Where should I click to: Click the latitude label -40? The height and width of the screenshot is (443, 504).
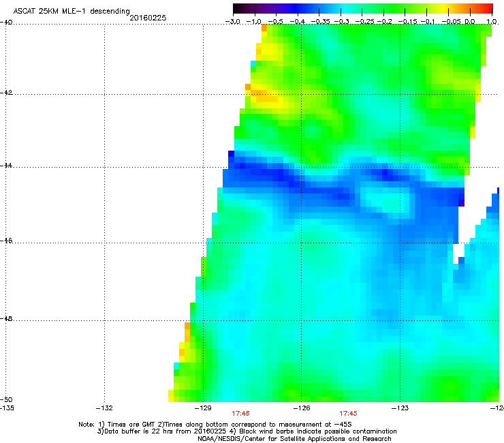click(6, 22)
